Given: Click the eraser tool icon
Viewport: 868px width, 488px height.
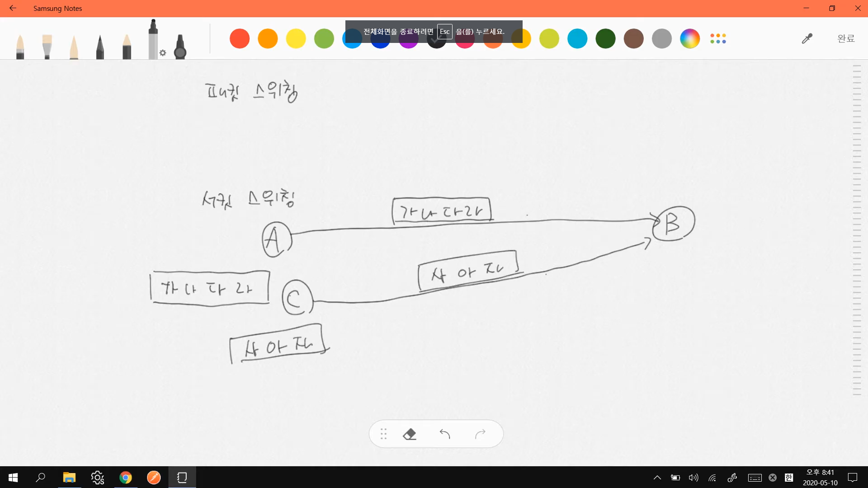Looking at the screenshot, I should (410, 434).
